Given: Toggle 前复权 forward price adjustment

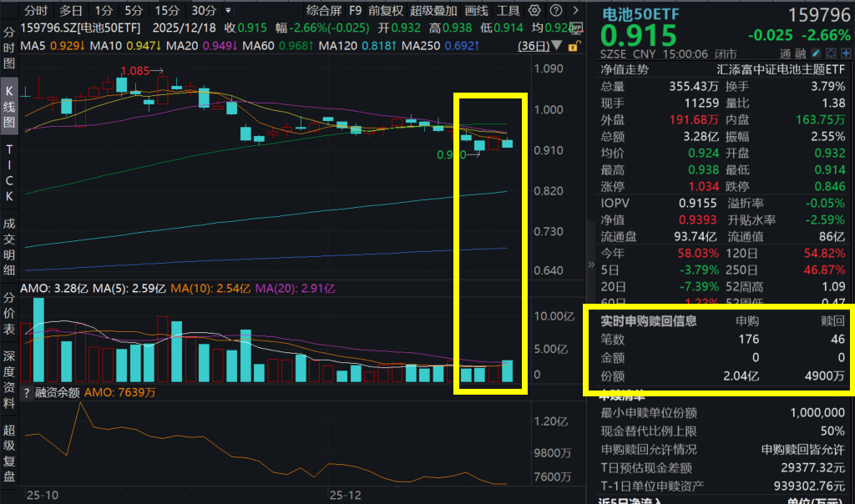Looking at the screenshot, I should pyautogui.click(x=387, y=11).
